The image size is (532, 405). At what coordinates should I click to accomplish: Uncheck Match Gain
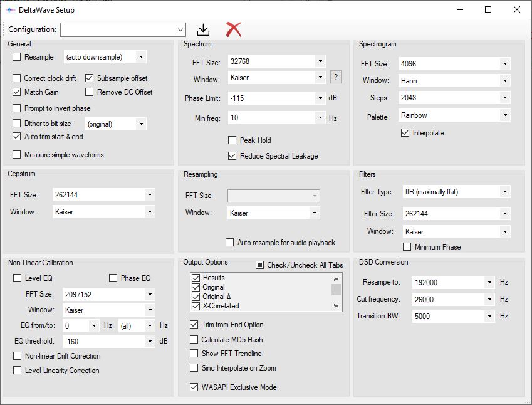point(17,92)
